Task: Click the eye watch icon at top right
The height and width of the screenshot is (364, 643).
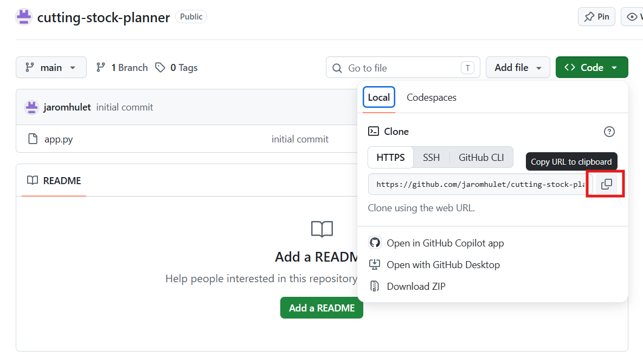Action: [632, 17]
